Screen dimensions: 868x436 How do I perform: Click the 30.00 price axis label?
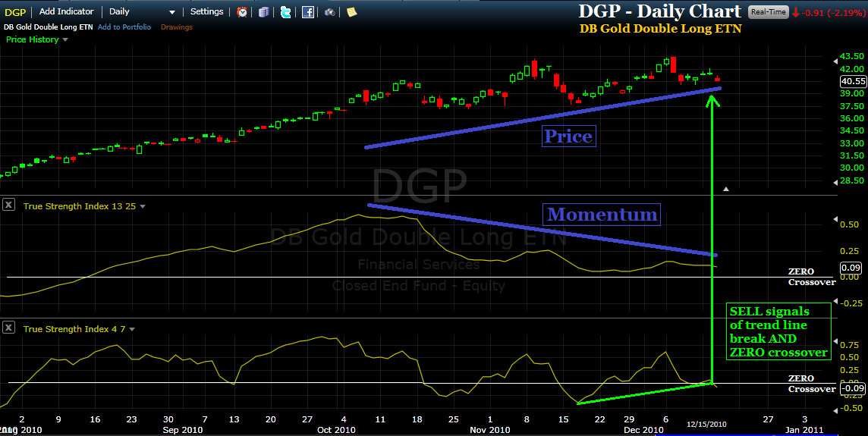pos(852,167)
